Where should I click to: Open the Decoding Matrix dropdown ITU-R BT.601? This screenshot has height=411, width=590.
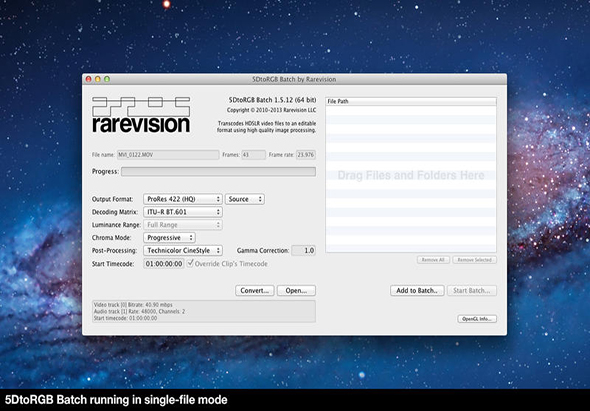point(182,212)
